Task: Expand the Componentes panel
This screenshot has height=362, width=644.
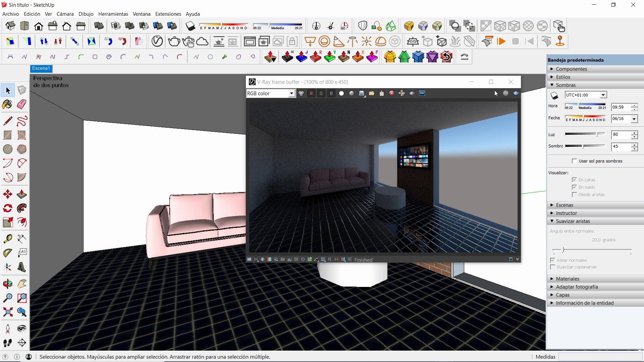Action: [595, 69]
